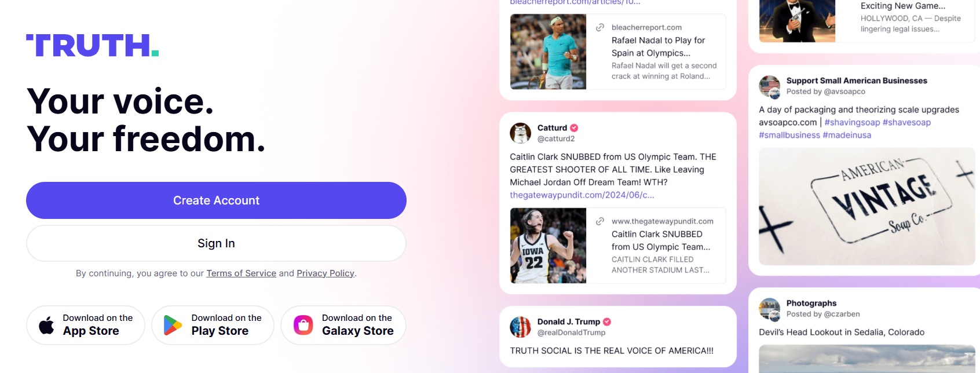980x373 pixels.
Task: Open the Terms of Service link
Action: coord(242,273)
